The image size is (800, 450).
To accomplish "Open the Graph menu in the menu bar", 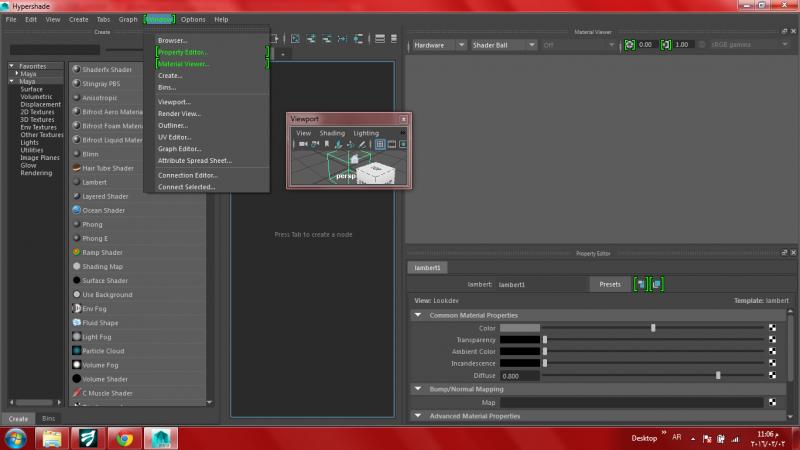I will coord(128,19).
